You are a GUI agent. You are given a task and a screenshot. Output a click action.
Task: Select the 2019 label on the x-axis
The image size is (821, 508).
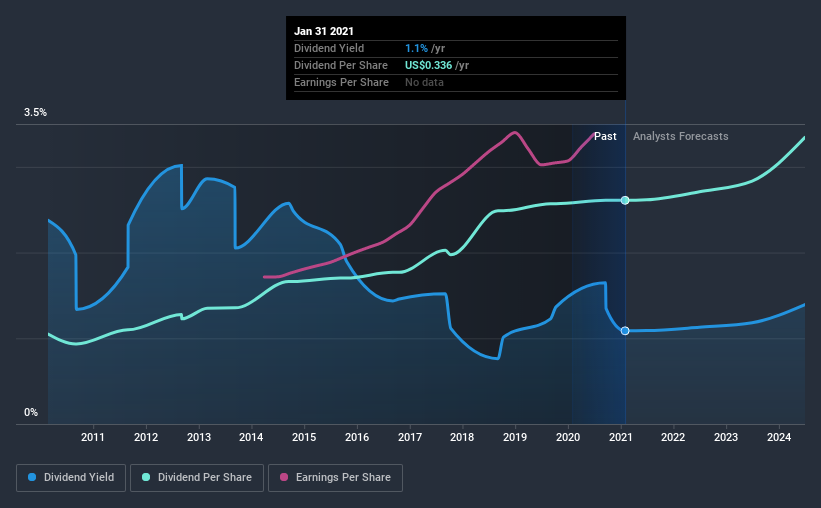pos(515,437)
